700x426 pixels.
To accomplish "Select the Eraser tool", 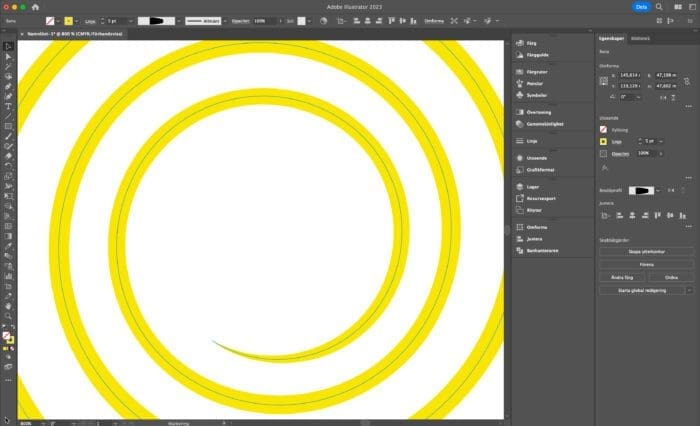I will 8,156.
